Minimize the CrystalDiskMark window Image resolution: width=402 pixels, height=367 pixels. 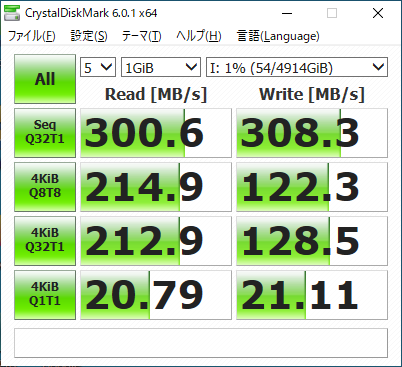click(x=287, y=13)
